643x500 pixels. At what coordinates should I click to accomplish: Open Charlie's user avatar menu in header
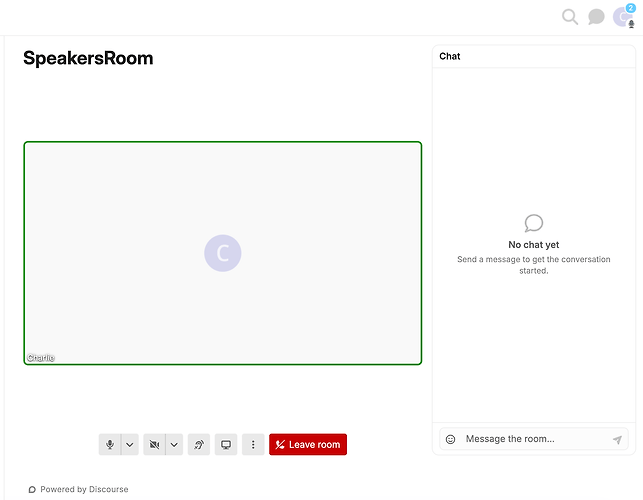[622, 17]
